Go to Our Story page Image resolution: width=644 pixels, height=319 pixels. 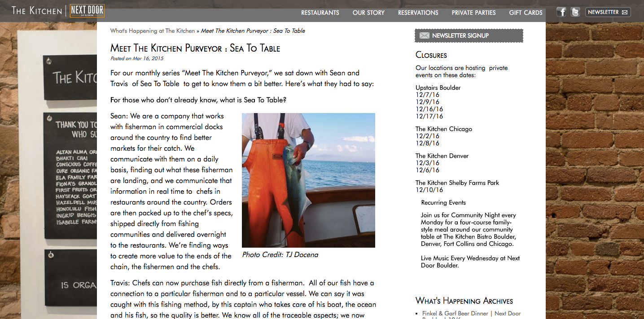(x=368, y=13)
